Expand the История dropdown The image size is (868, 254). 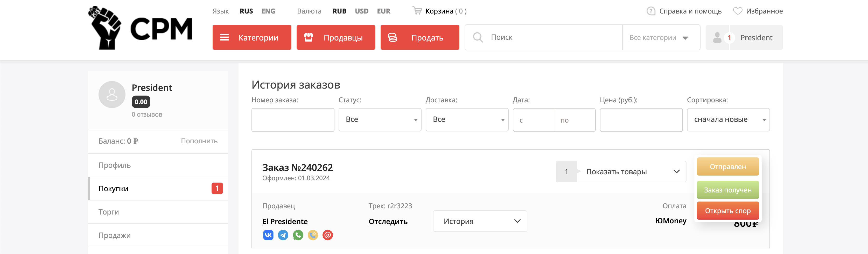[x=480, y=221]
